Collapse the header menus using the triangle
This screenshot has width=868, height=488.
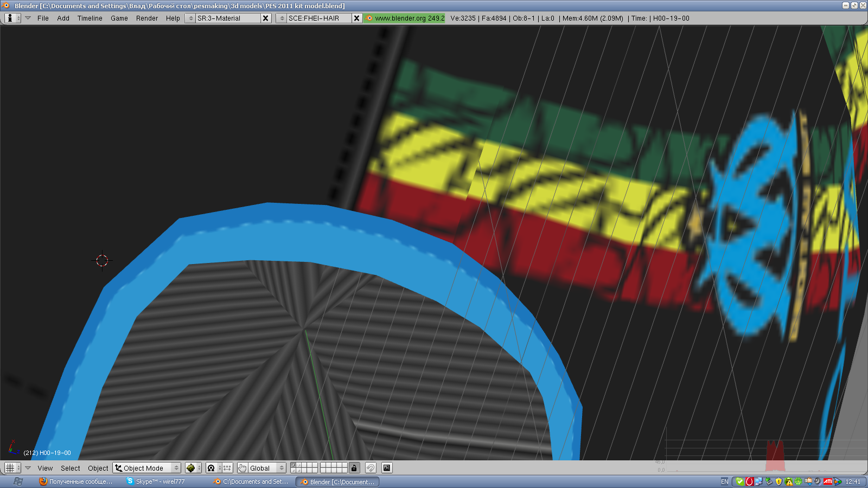28,18
